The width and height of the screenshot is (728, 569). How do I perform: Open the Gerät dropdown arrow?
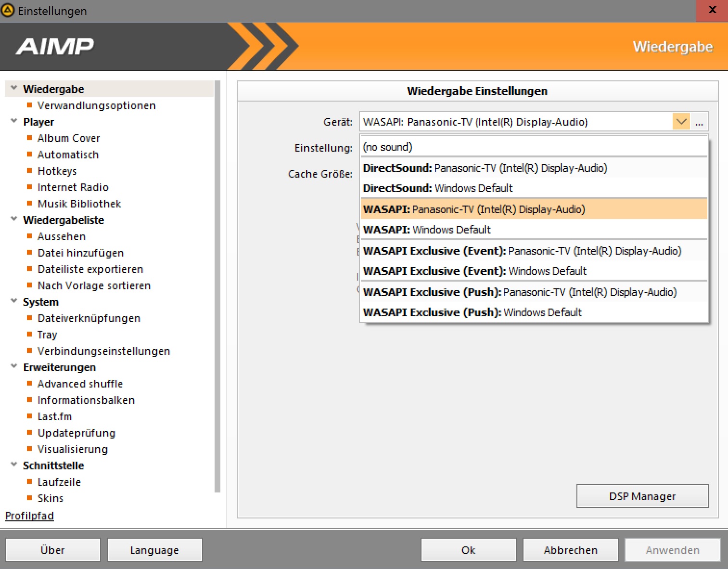coord(681,122)
